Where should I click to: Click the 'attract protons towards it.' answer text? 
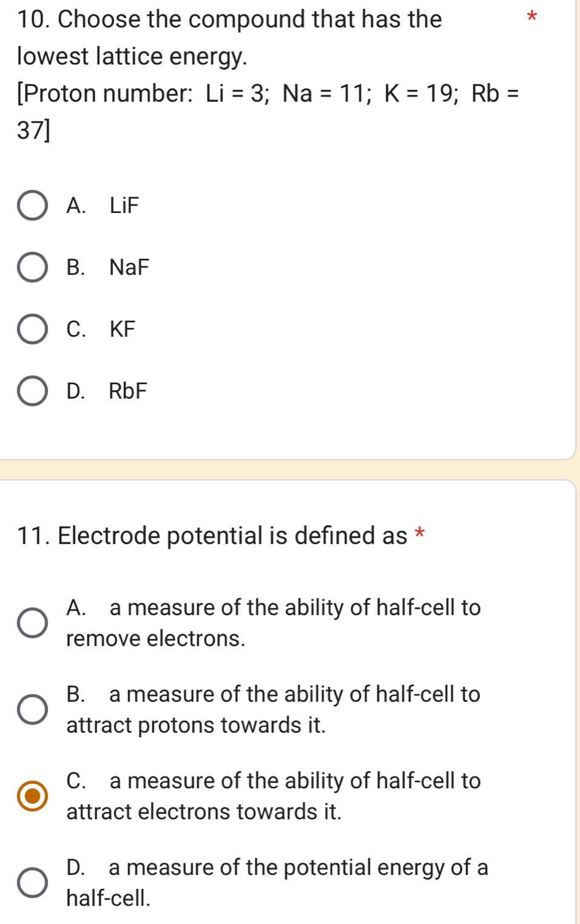coord(196,726)
